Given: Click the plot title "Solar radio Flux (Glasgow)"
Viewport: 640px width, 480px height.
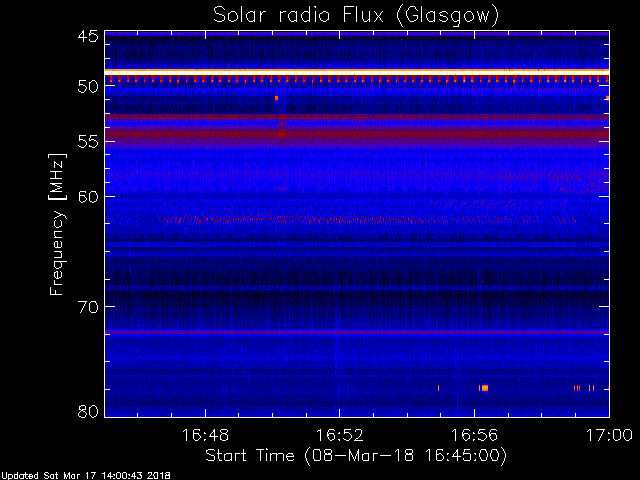Looking at the screenshot, I should pyautogui.click(x=356, y=16).
